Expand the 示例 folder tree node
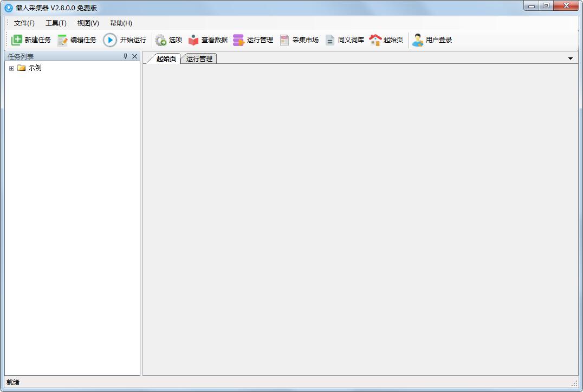583x392 pixels. (x=11, y=68)
